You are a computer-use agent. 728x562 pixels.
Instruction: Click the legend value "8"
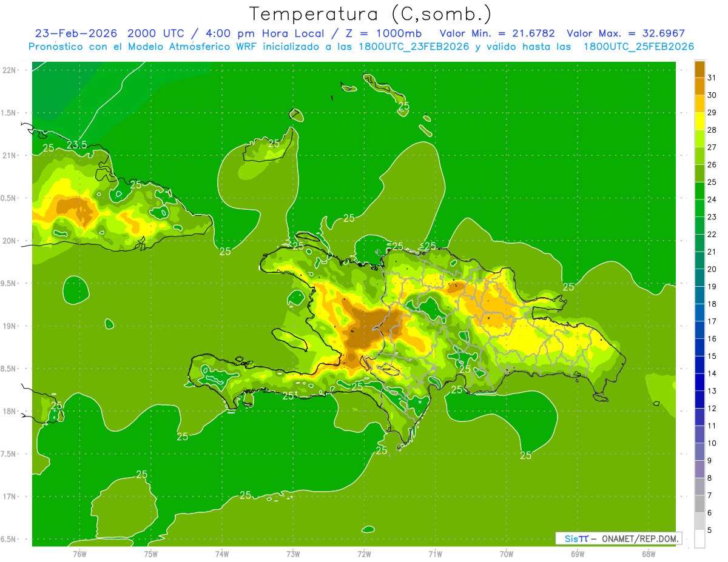click(710, 478)
